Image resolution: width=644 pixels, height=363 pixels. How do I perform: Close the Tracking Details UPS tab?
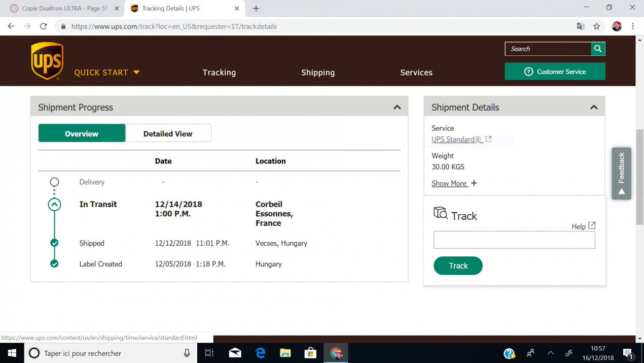coord(237,9)
